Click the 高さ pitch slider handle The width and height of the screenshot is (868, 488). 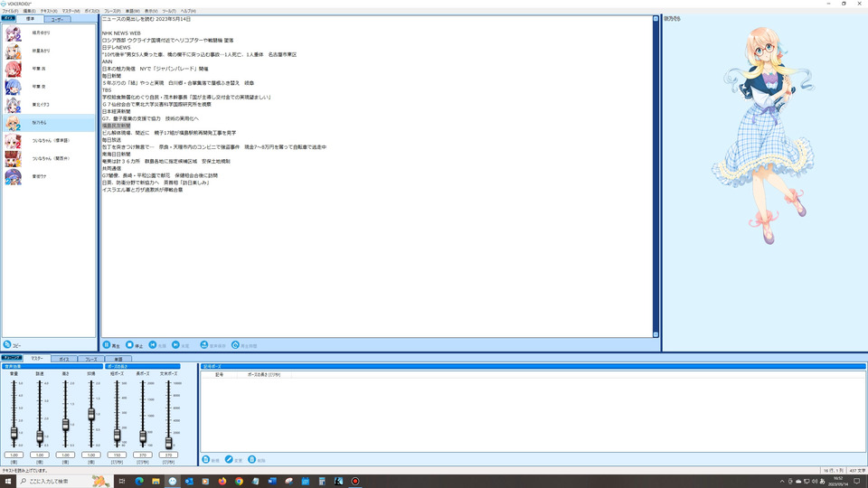[x=65, y=425]
